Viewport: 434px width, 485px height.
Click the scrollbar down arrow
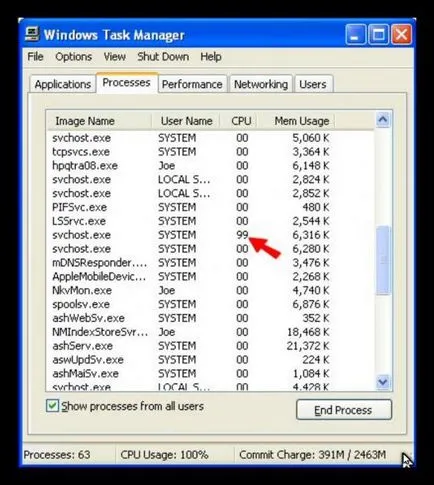click(x=383, y=381)
